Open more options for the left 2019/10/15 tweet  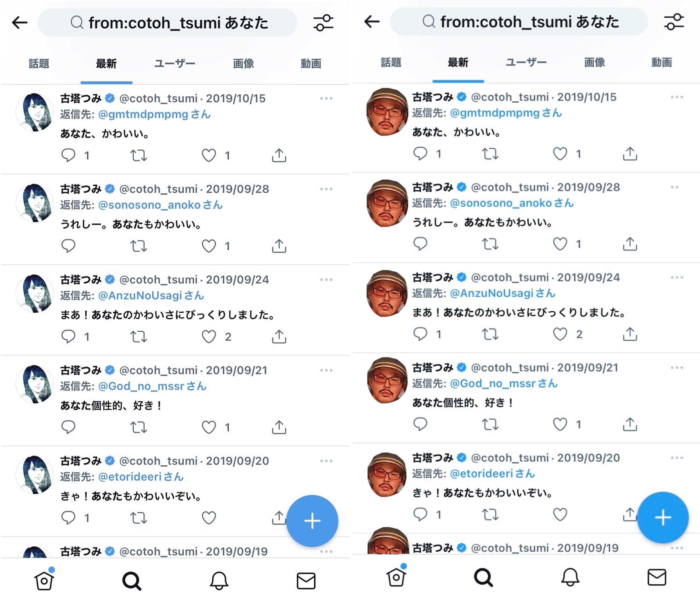[x=326, y=98]
